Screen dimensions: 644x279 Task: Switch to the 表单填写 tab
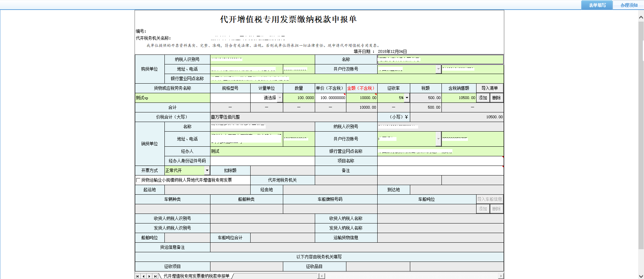597,5
